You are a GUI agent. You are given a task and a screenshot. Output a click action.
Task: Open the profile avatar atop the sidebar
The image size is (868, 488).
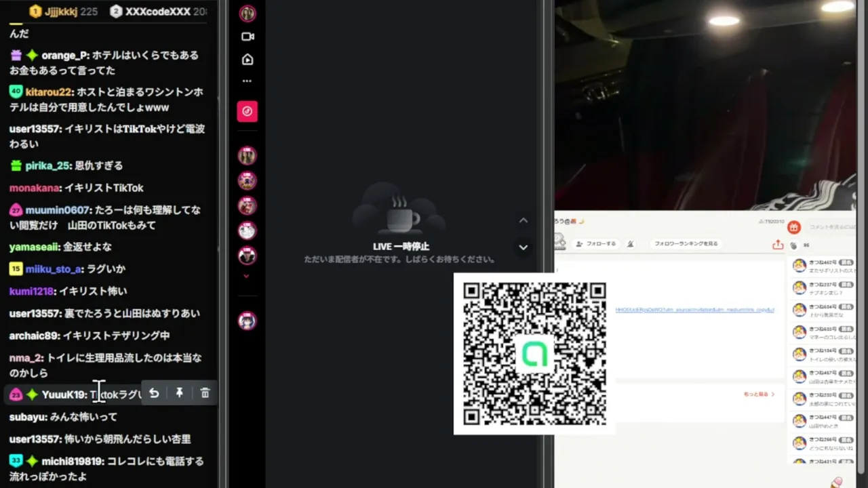248,13
